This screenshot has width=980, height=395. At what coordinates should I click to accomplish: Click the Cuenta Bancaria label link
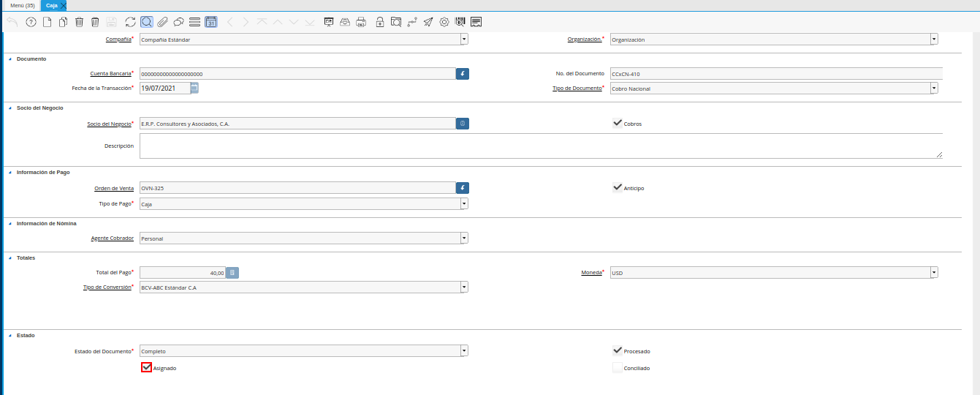click(110, 73)
